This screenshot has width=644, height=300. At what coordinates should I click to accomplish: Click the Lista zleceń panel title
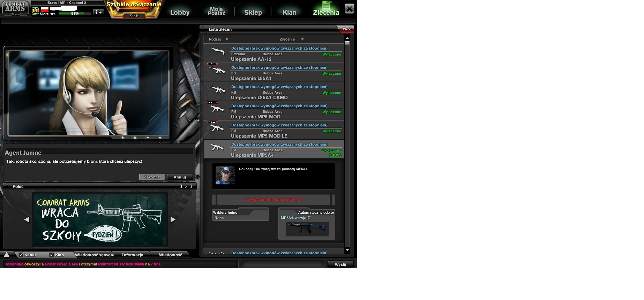pos(220,29)
